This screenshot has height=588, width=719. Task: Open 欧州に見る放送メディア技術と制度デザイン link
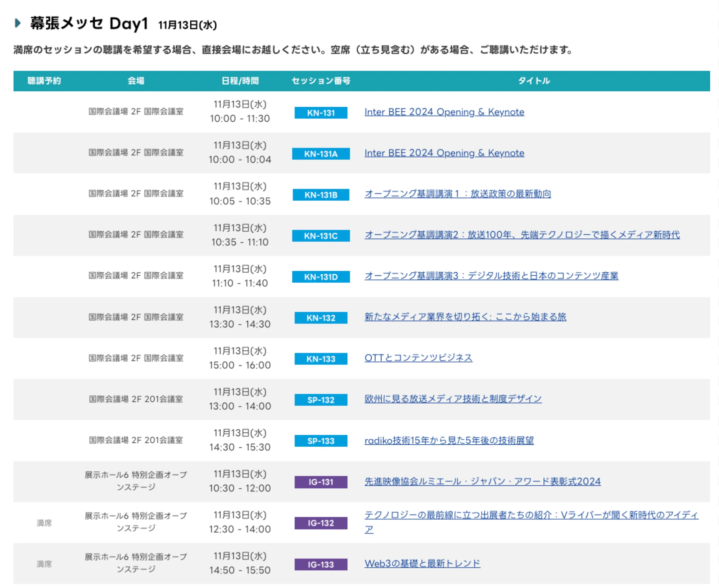tap(453, 399)
